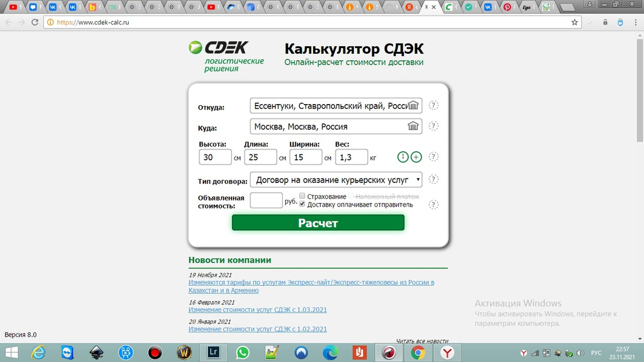The height and width of the screenshot is (362, 644).
Task: View site info icon in address bar
Action: pyautogui.click(x=50, y=23)
